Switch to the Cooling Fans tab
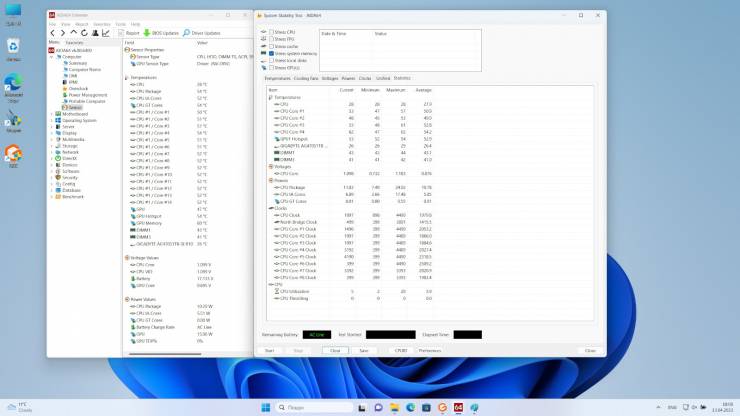 click(x=306, y=78)
